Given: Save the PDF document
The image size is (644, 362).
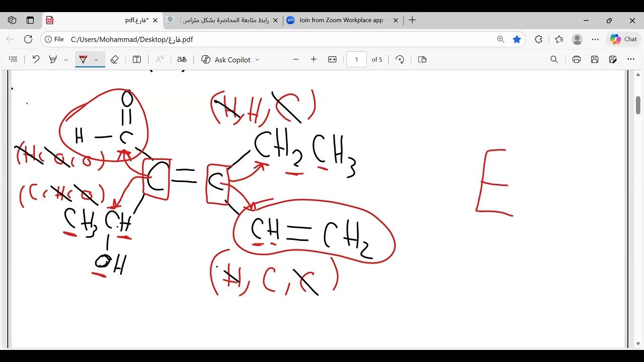Looking at the screenshot, I should [595, 59].
